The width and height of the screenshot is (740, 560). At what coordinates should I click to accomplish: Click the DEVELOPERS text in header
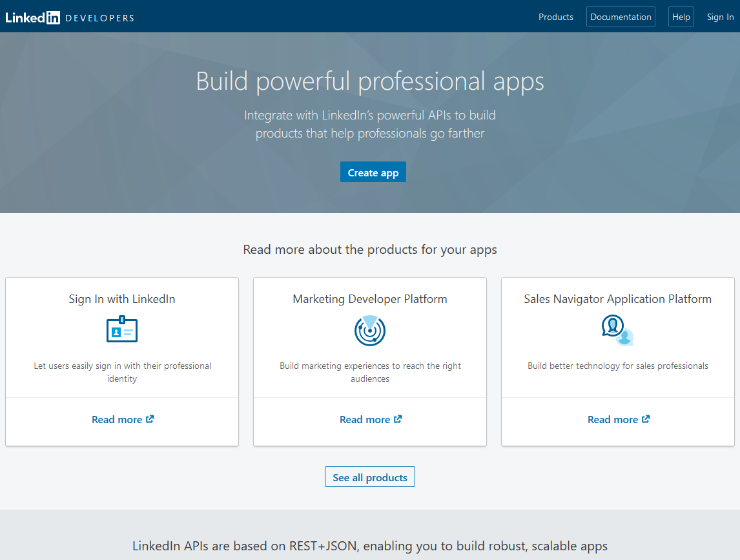click(99, 18)
